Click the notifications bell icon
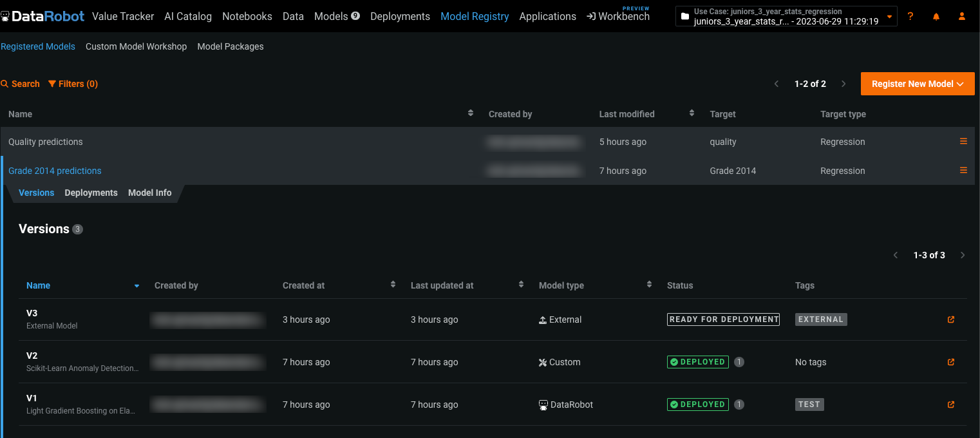Screen dimensions: 980x438 936,17
